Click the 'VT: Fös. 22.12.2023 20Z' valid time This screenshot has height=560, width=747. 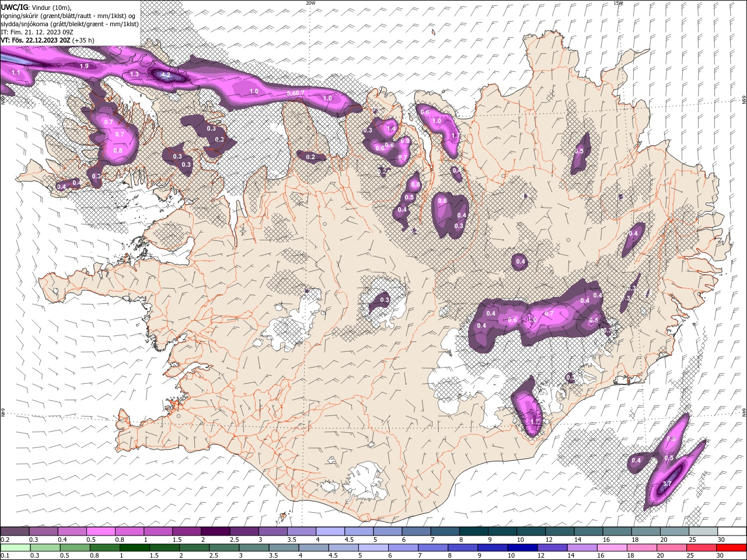point(36,40)
